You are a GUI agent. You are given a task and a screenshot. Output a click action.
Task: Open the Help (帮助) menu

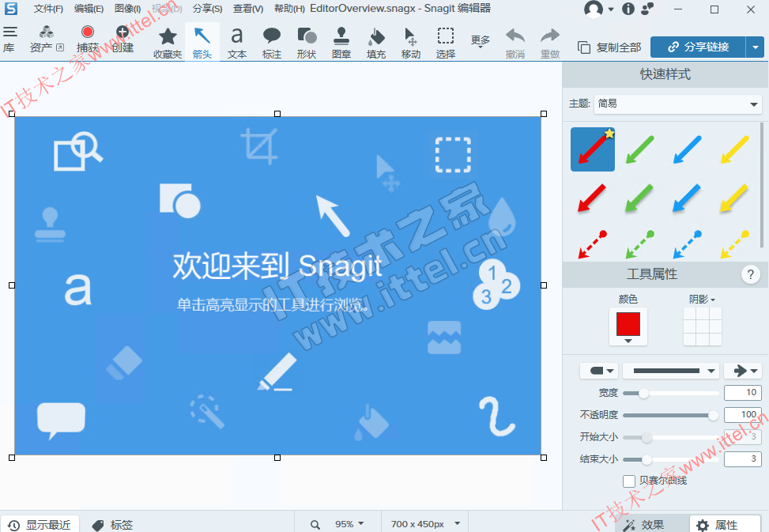[x=289, y=9]
